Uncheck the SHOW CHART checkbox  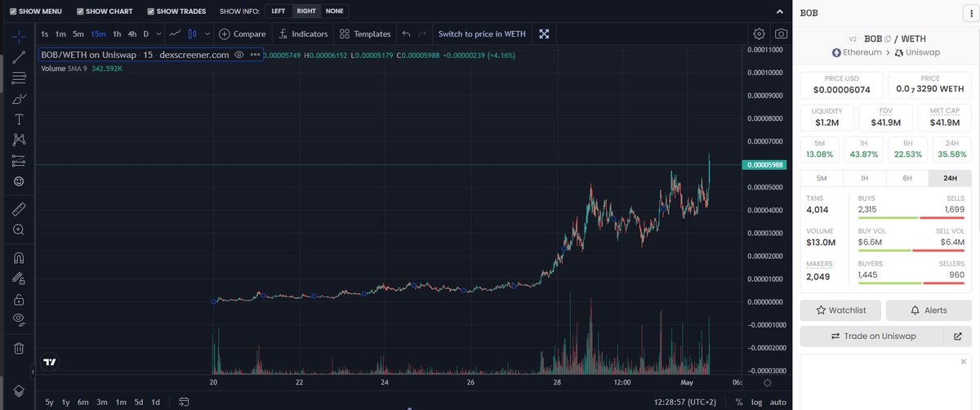pos(79,11)
